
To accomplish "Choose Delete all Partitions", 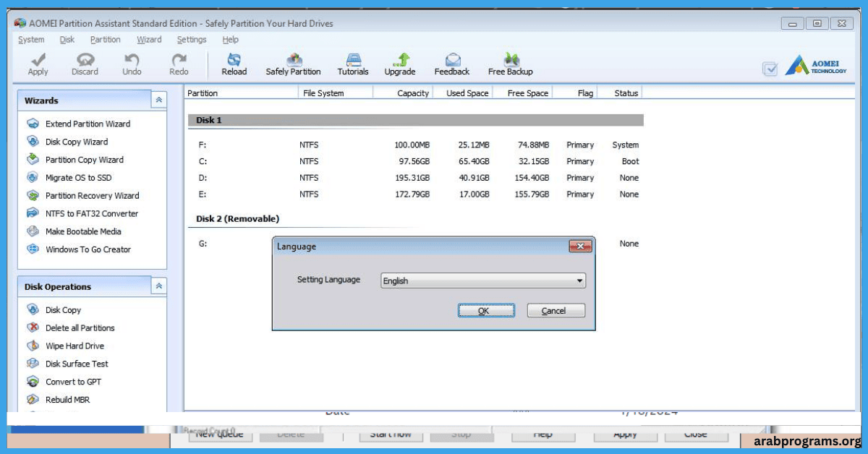I will click(80, 328).
